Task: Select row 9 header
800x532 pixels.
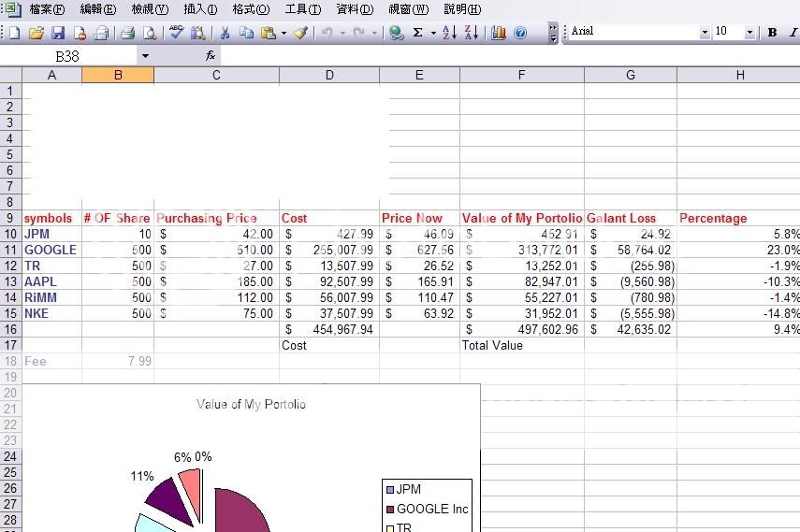Action: (x=10, y=218)
